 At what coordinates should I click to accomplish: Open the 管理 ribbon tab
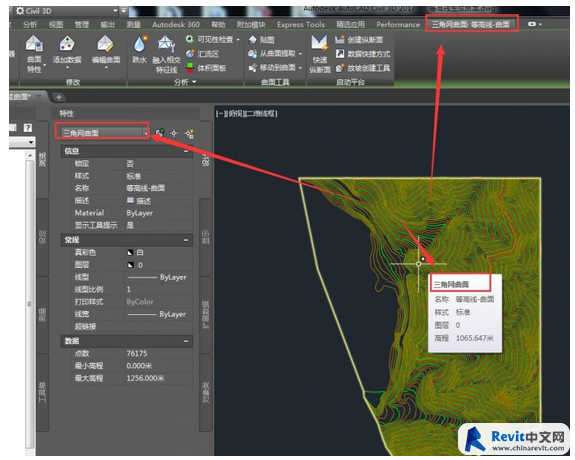coord(81,25)
